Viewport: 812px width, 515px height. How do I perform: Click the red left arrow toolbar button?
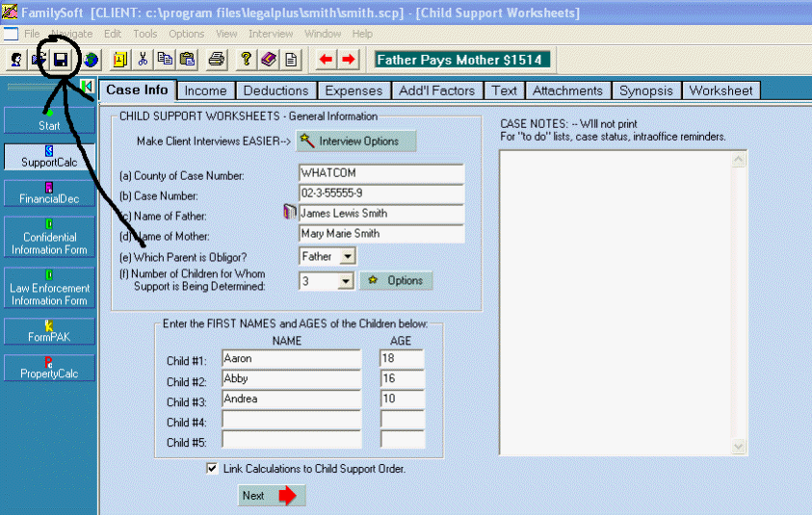click(x=326, y=60)
